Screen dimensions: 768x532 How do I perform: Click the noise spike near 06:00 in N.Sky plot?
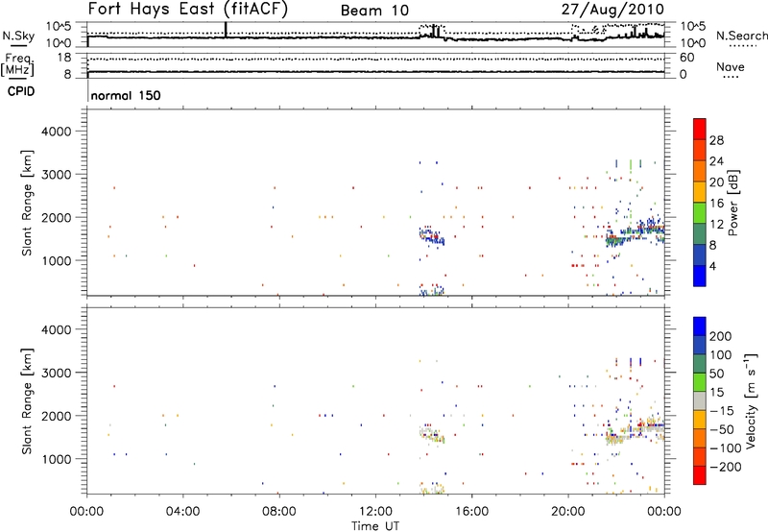pyautogui.click(x=226, y=30)
